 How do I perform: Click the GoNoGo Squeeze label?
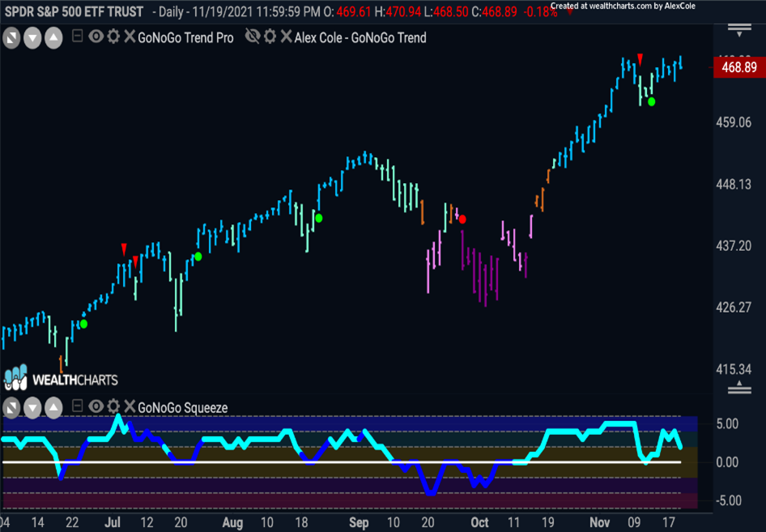(183, 407)
